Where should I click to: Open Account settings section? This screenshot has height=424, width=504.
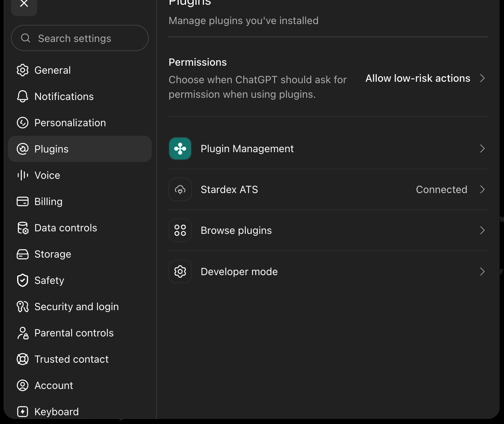(x=80, y=385)
